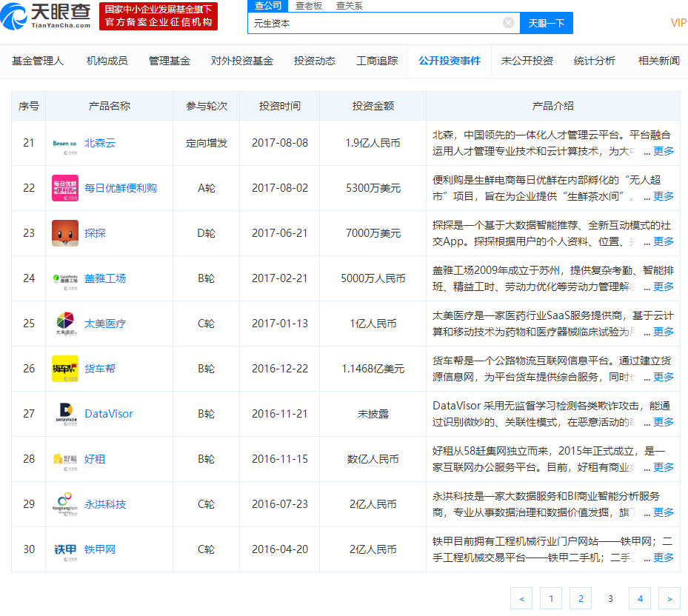Open the 每日优鲜便利购 product link
688x616 pixels.
[x=121, y=188]
